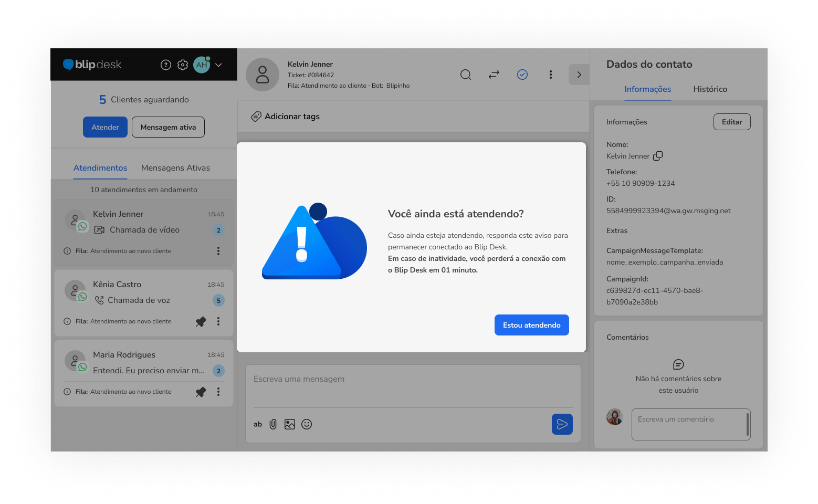
Task: Expand the user profile dropdown arrow
Action: coord(218,65)
